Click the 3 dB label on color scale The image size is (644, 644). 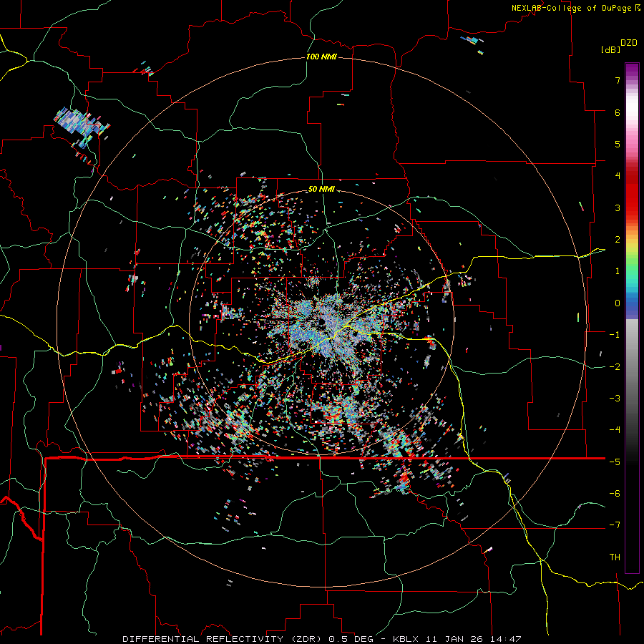tap(618, 208)
